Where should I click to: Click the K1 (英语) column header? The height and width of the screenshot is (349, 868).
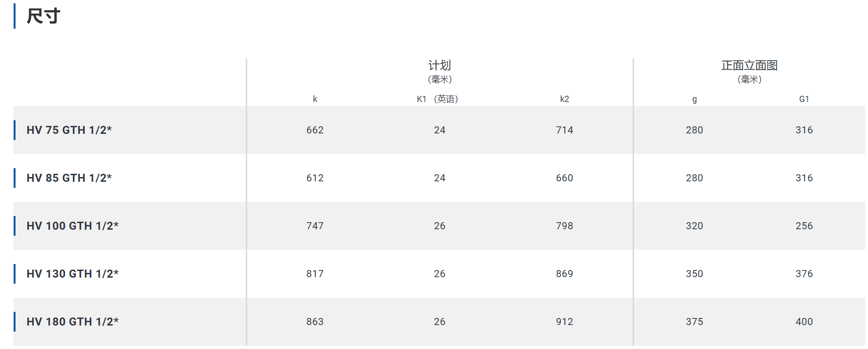[437, 99]
